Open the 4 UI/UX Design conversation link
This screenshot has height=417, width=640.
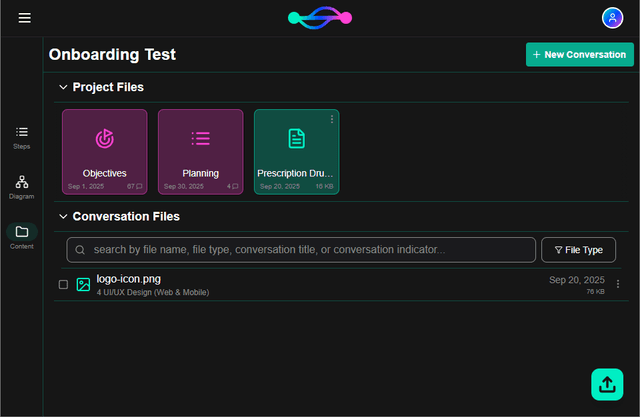(x=153, y=292)
